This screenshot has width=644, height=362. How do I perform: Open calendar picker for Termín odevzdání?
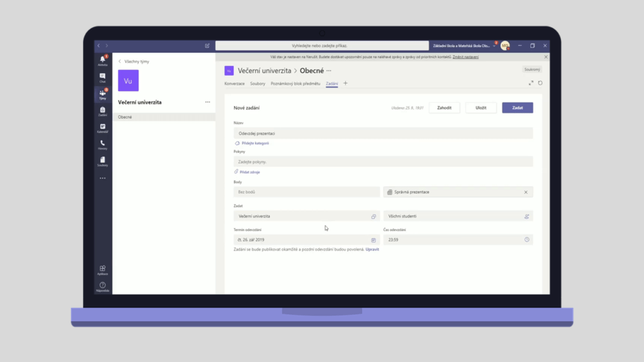[x=373, y=240]
